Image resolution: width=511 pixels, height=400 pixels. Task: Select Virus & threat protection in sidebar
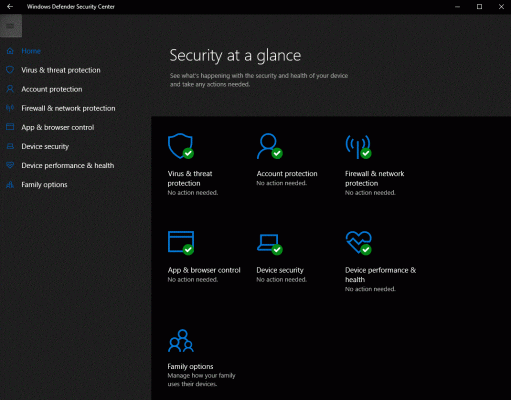[x=61, y=70]
